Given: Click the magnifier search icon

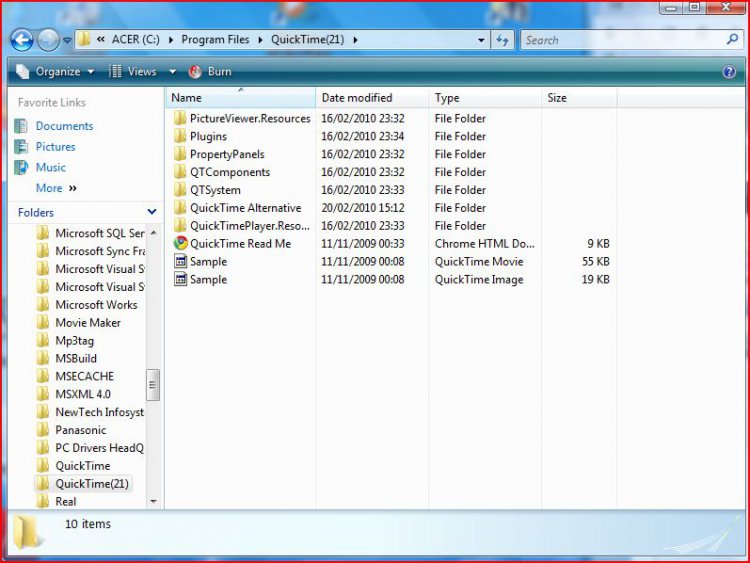Looking at the screenshot, I should 732,40.
